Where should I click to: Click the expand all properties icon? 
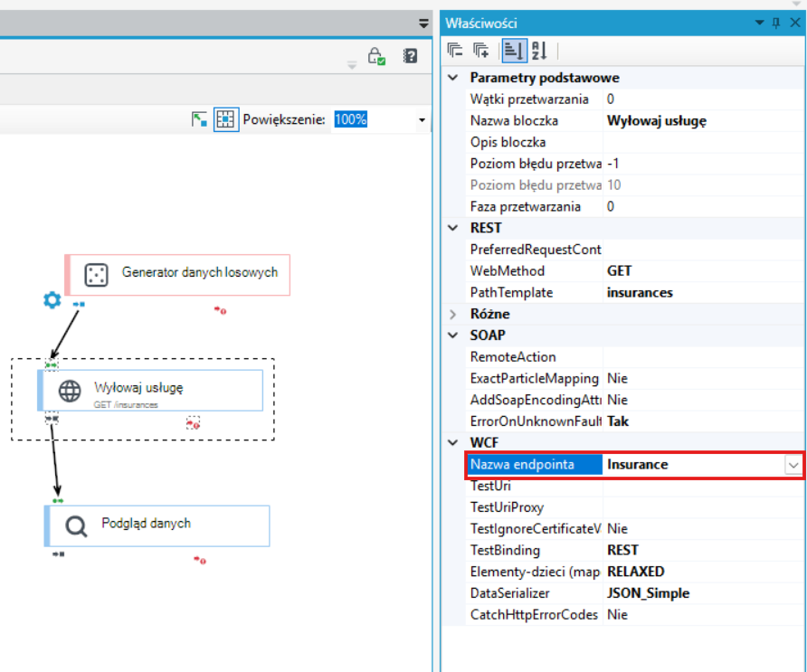point(480,51)
